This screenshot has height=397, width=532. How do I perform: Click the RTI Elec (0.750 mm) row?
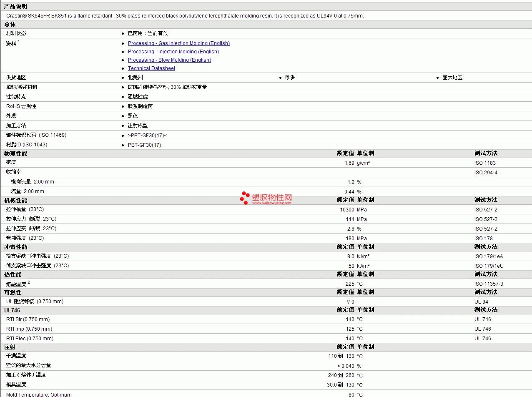(30, 339)
